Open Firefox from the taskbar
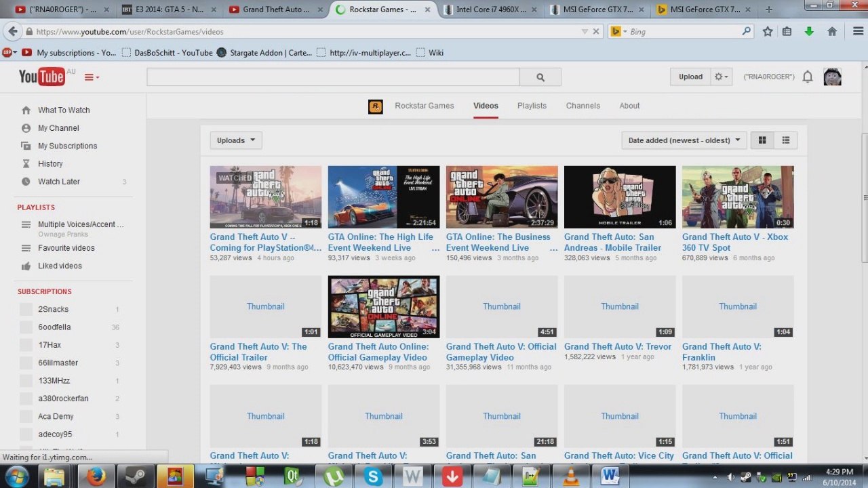This screenshot has height=488, width=868. (96, 476)
